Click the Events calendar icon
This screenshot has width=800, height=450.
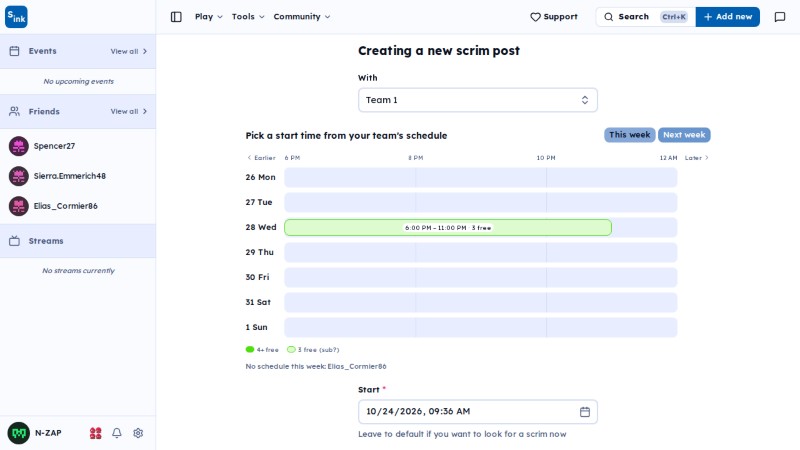[14, 51]
